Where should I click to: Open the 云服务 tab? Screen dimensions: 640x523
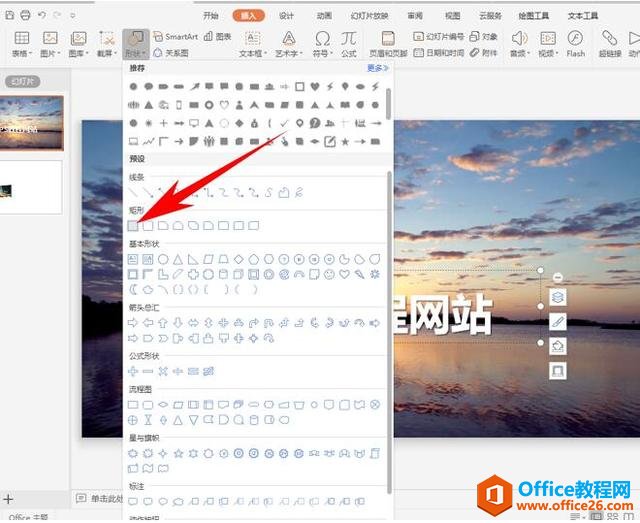point(490,16)
